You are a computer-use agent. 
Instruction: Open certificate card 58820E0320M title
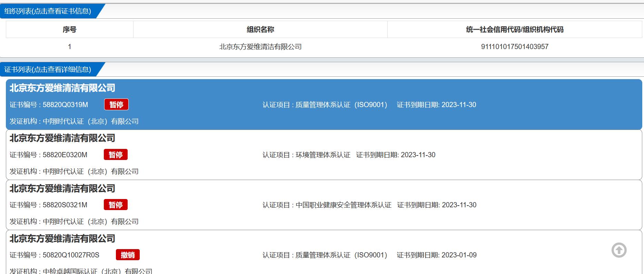coord(62,138)
